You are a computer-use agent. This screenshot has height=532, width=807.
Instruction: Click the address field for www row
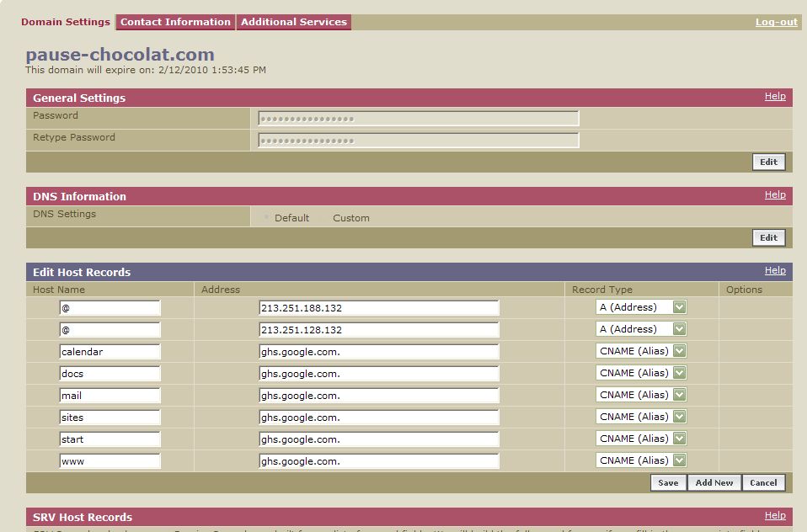(x=379, y=461)
